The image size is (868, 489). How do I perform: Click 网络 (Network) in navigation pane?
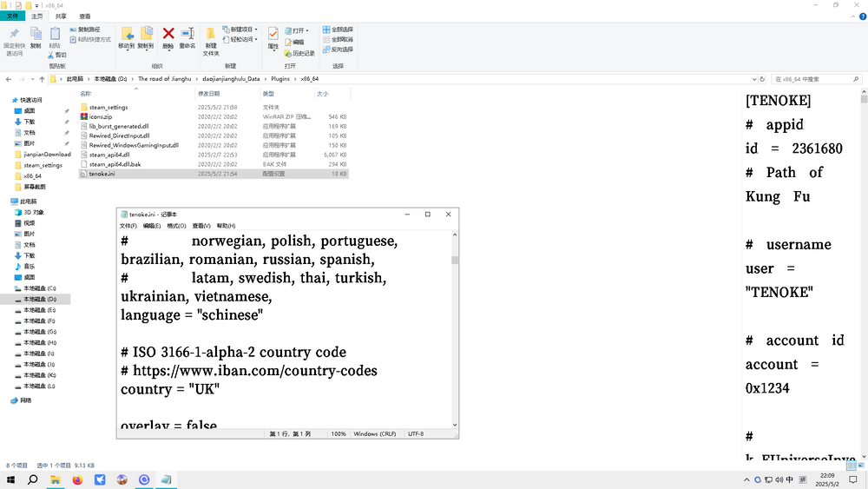click(x=25, y=400)
